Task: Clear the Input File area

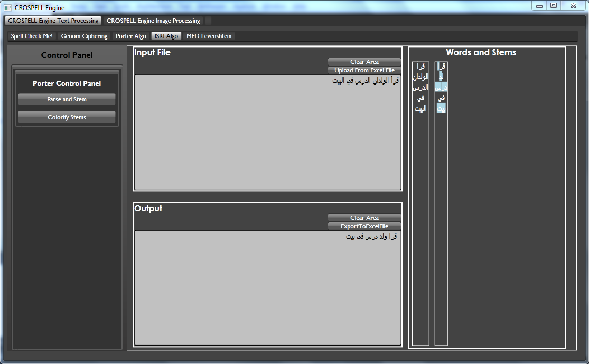Action: point(364,62)
